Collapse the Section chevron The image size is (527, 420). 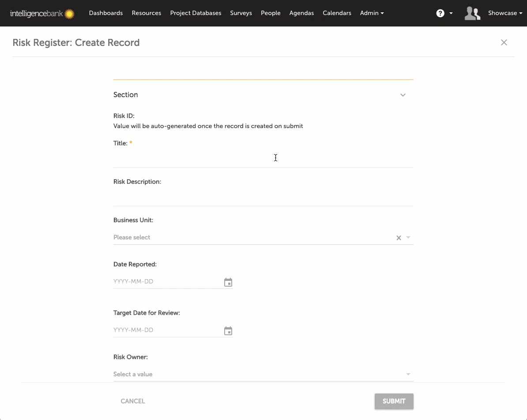tap(403, 95)
